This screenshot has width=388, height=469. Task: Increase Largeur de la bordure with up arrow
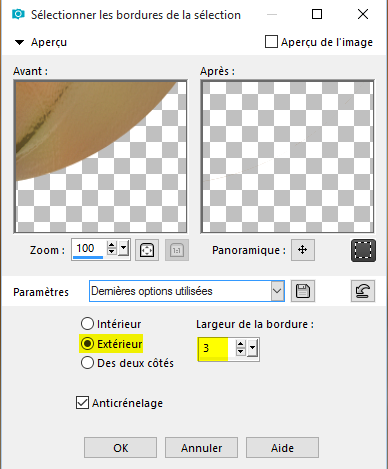pyautogui.click(x=241, y=344)
